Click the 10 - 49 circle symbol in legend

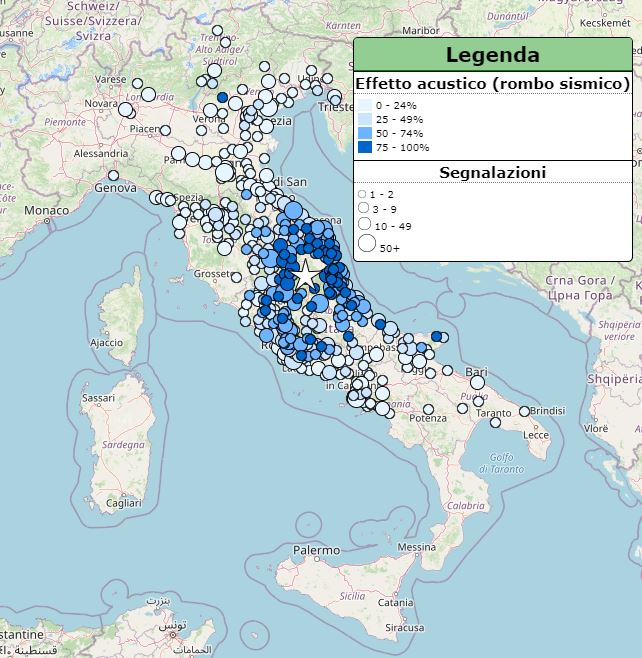[364, 225]
